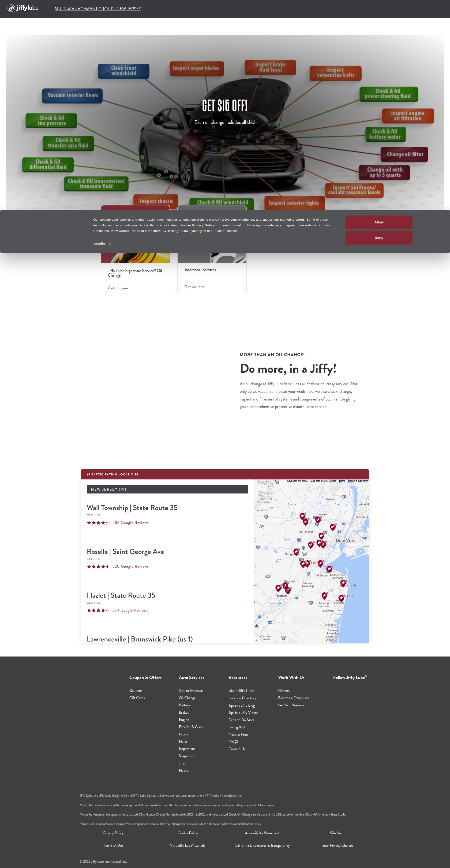Open About Jiffy Lube footer link

pyautogui.click(x=241, y=691)
